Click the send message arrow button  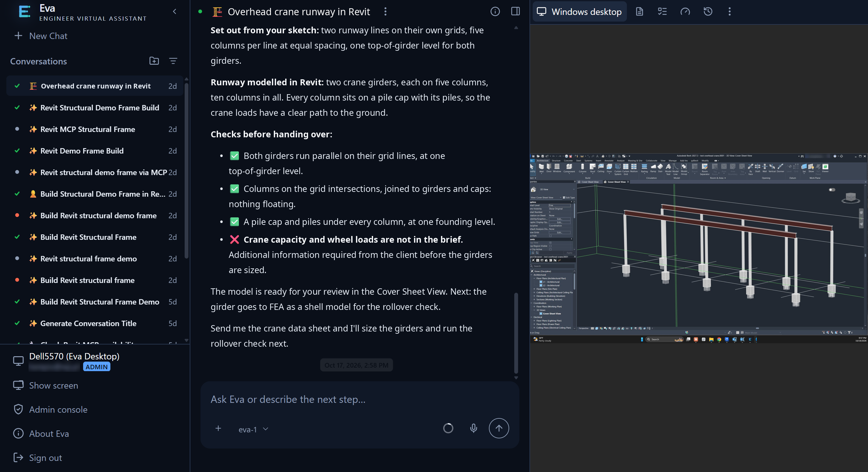point(499,428)
